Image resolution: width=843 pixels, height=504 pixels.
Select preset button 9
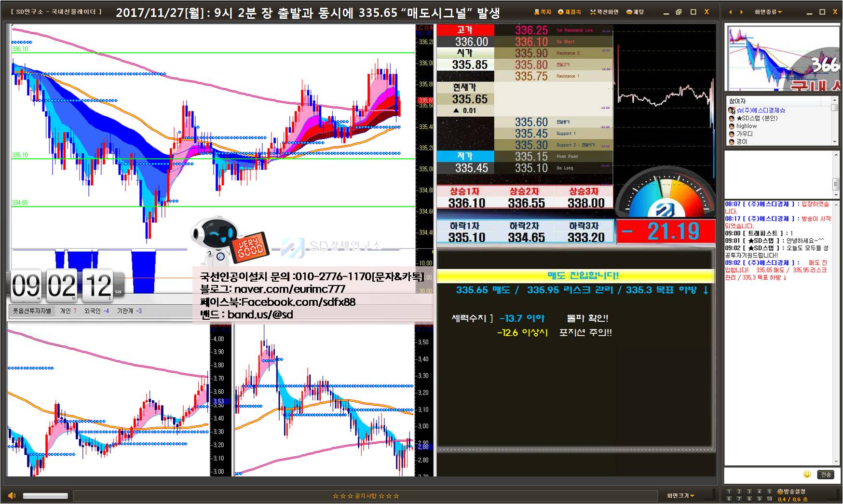[x=760, y=499]
